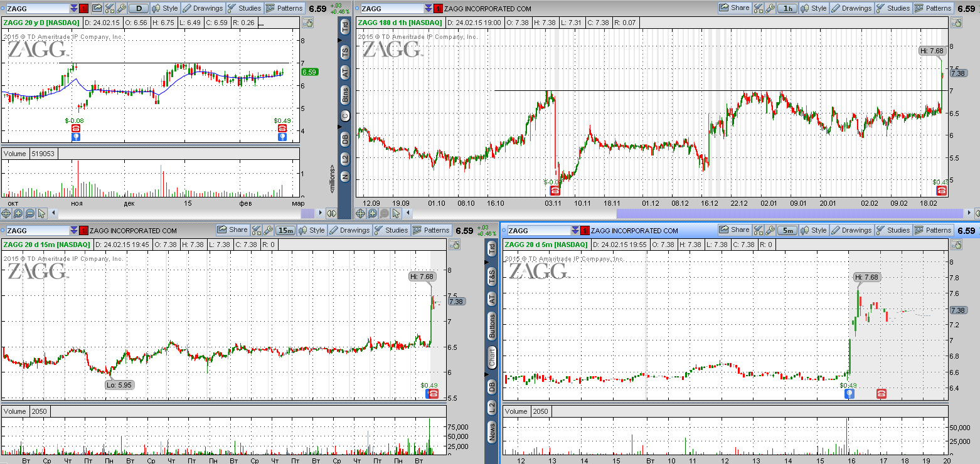Open Chart sidebar tab beside 5m chart

click(x=492, y=357)
